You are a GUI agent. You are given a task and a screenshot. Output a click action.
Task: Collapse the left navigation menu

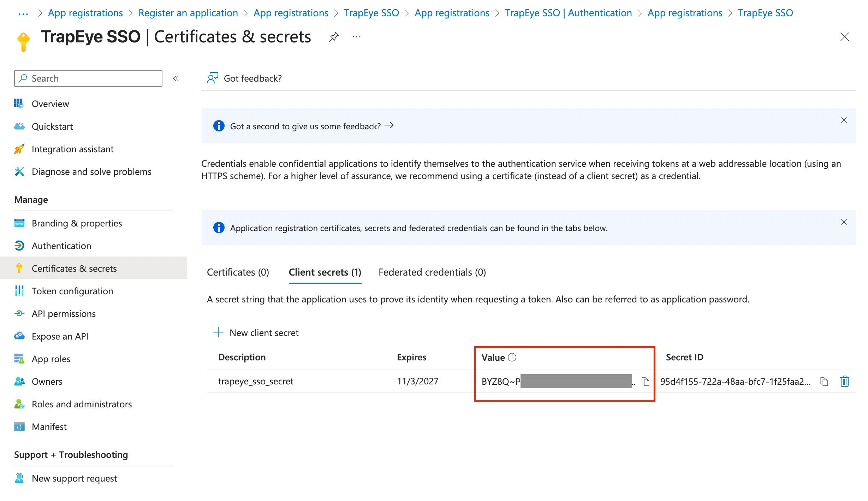(176, 78)
